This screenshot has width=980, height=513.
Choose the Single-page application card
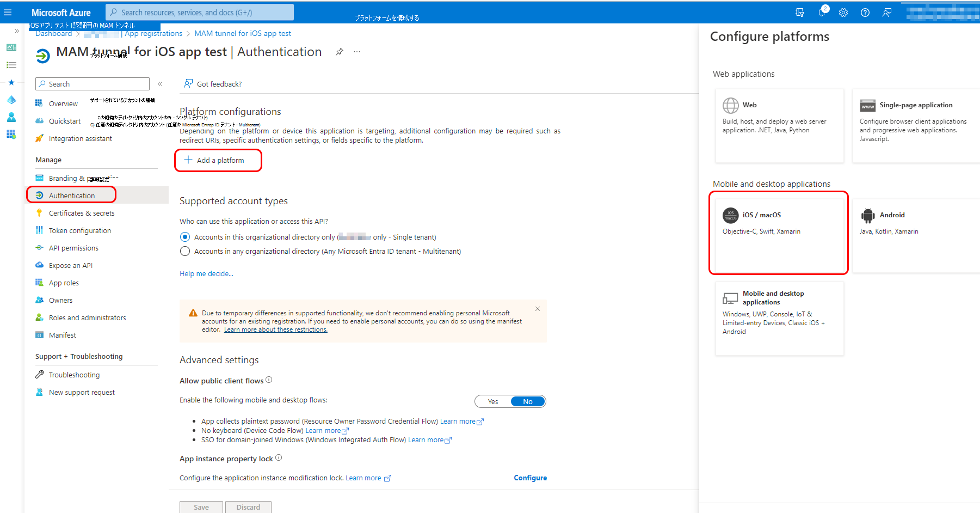click(x=916, y=126)
